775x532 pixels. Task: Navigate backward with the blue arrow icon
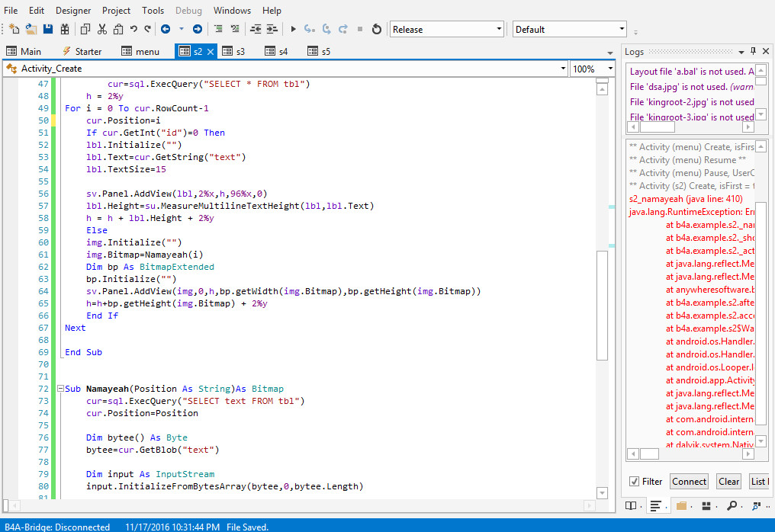tap(166, 29)
